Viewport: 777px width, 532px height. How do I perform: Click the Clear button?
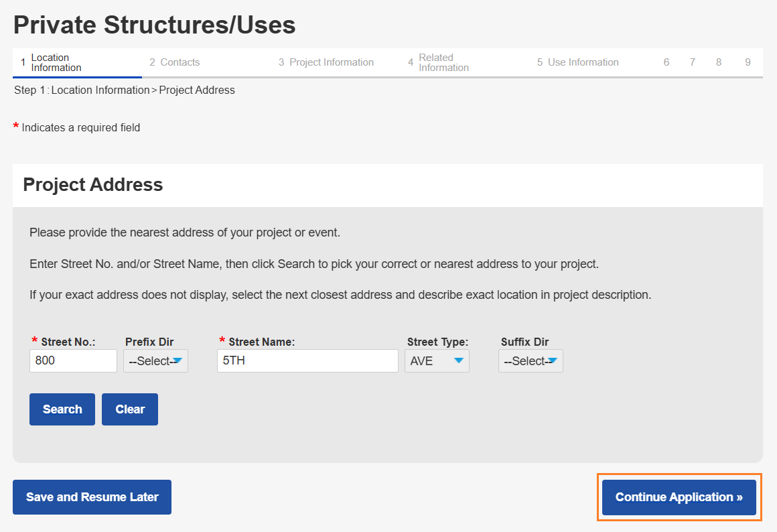click(130, 409)
